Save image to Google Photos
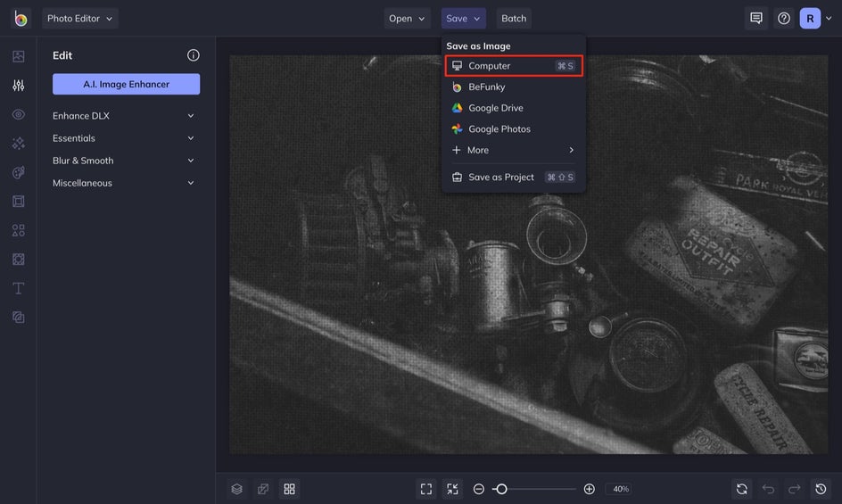The image size is (842, 504). point(514,129)
